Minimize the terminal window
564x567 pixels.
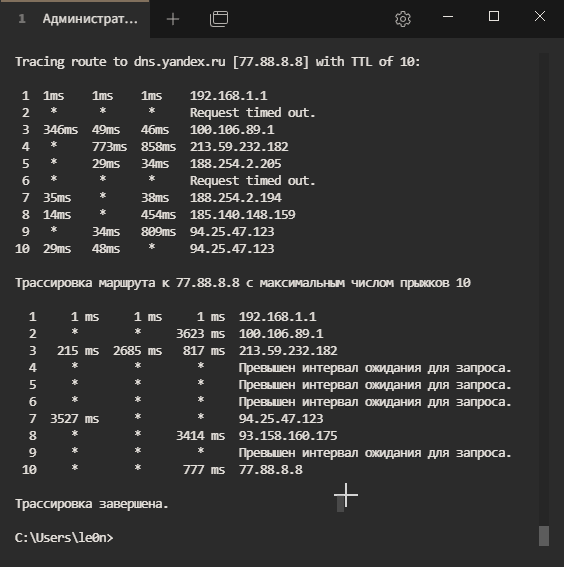(448, 17)
